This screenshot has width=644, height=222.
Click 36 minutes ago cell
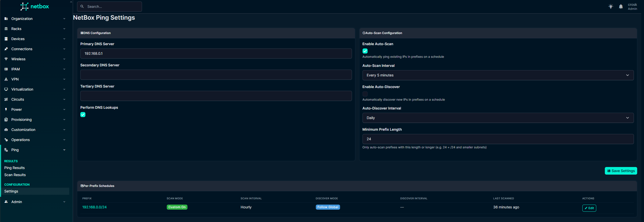pyautogui.click(x=506, y=207)
